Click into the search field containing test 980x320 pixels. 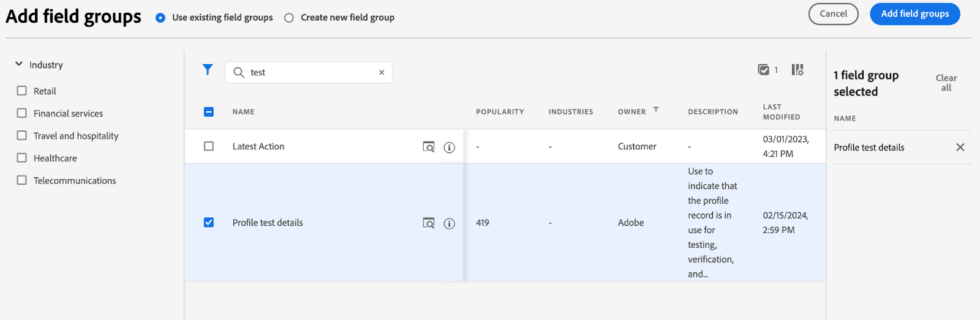[x=309, y=72]
